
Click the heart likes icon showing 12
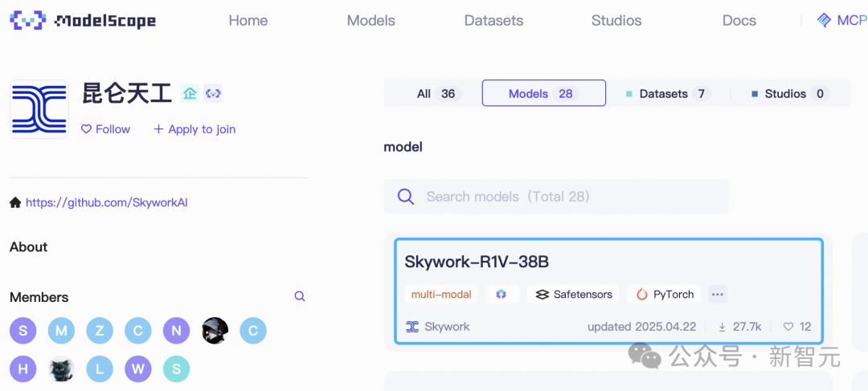pos(788,327)
